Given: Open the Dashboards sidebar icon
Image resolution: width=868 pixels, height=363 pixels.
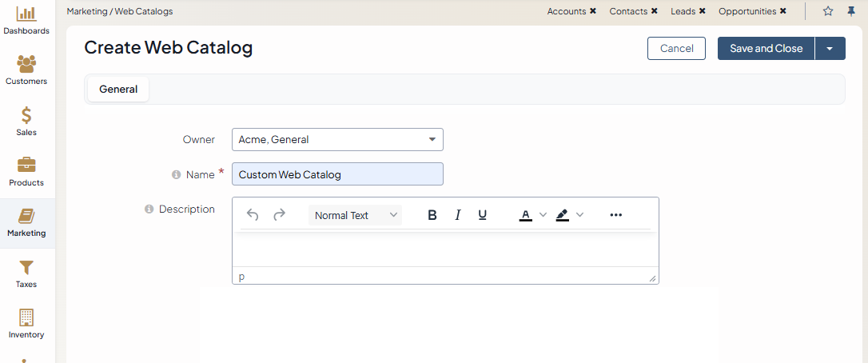Looking at the screenshot, I should click(26, 14).
